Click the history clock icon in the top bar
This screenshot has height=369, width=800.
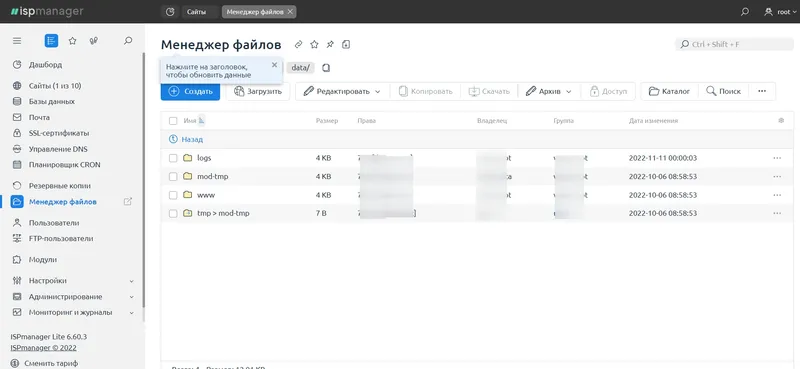(x=170, y=12)
